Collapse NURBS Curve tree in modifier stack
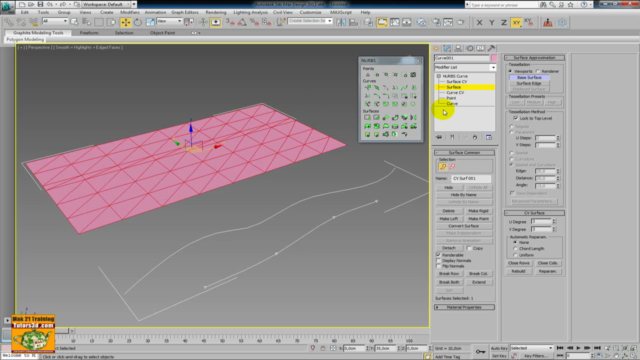The height and width of the screenshot is (360, 640). [439, 76]
